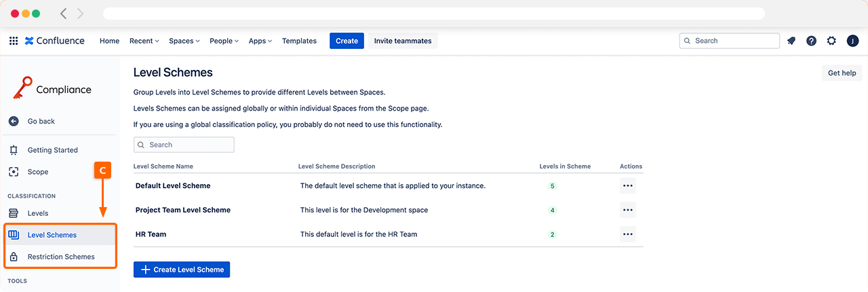This screenshot has width=868, height=292.
Task: Open actions menu for HR Team
Action: click(627, 234)
